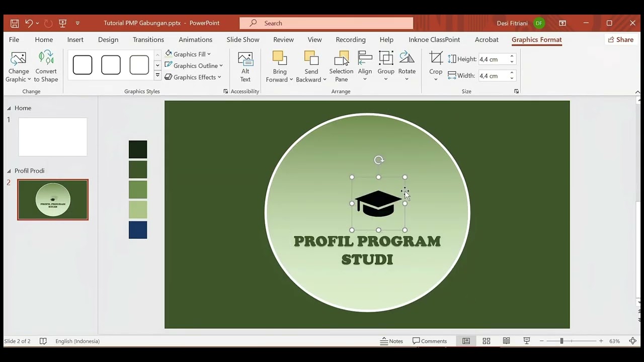
Task: Fit slide to current window
Action: click(x=633, y=341)
